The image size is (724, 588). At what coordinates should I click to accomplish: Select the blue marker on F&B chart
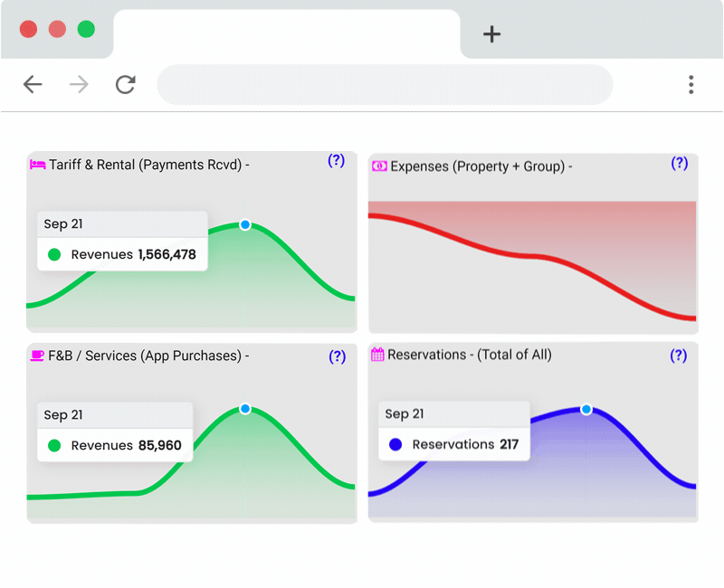244,409
